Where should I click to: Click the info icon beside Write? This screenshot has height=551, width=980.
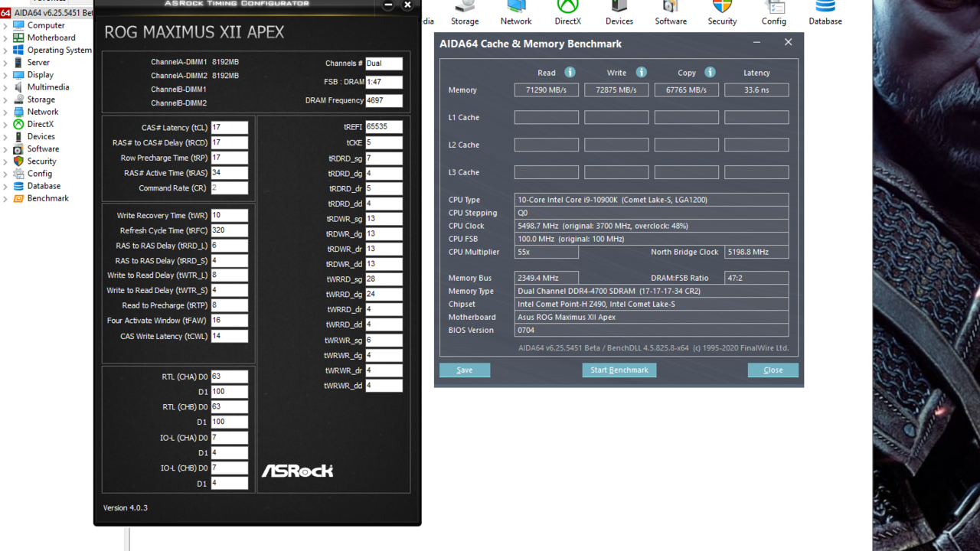click(641, 72)
